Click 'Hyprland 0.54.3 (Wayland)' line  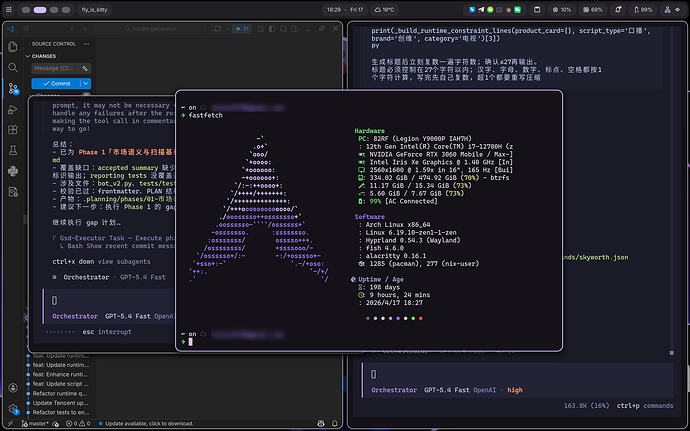(x=412, y=240)
